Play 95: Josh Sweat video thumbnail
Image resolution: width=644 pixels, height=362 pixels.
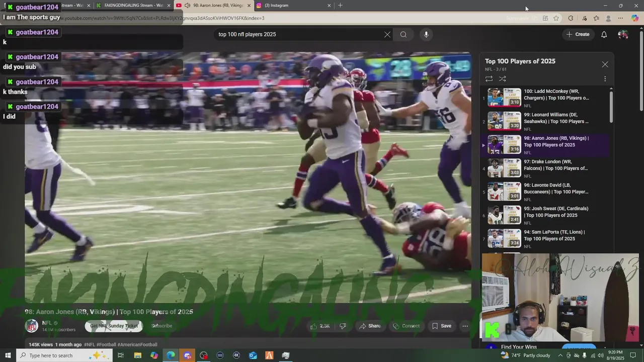click(x=504, y=215)
